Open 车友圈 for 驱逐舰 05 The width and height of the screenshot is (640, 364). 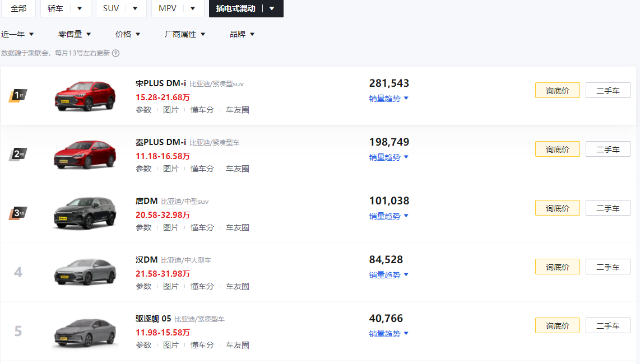click(x=238, y=345)
